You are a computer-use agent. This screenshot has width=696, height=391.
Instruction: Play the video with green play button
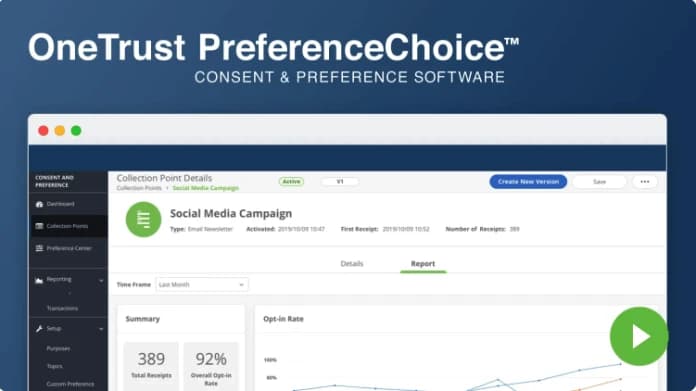click(x=639, y=336)
